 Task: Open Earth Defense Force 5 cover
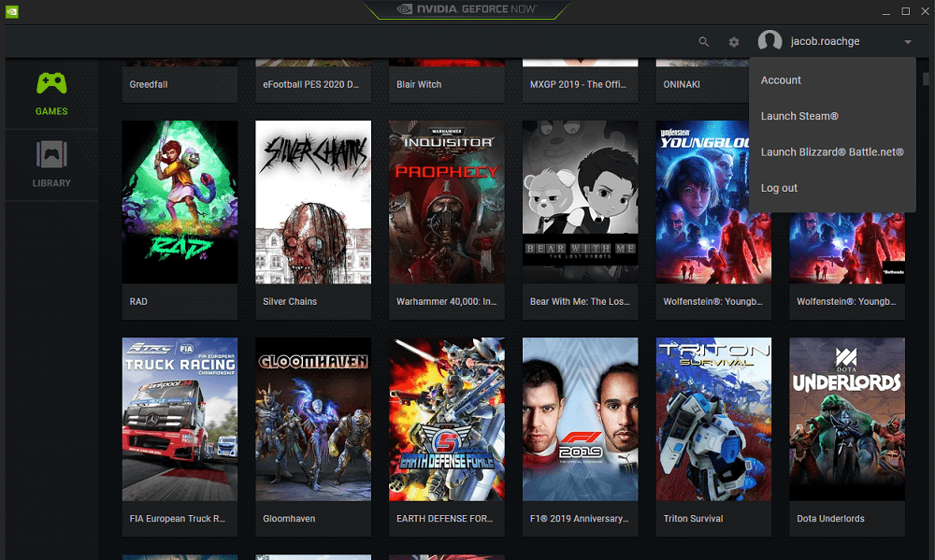pos(447,419)
